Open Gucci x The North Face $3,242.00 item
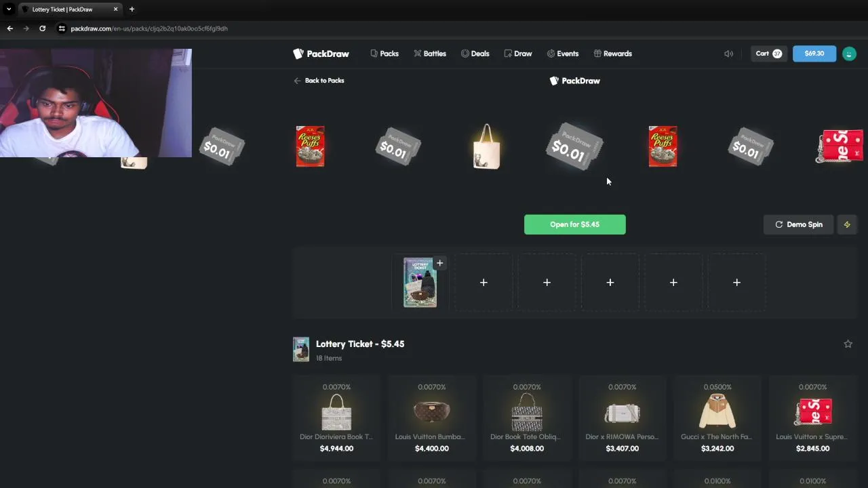The width and height of the screenshot is (868, 488). coord(717,418)
